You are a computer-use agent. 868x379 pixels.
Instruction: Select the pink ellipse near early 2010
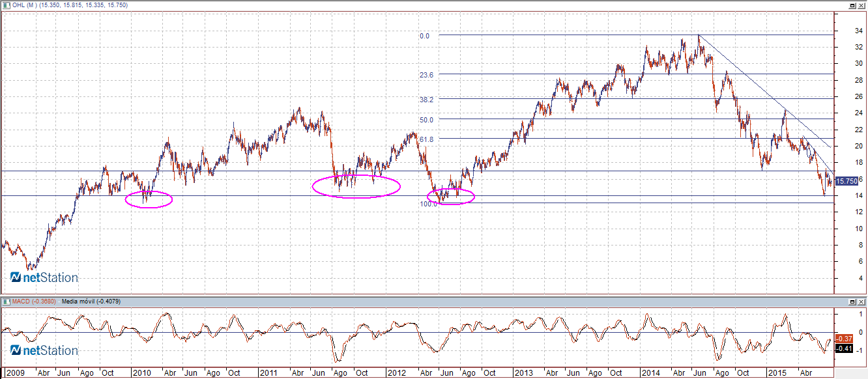[x=149, y=200]
